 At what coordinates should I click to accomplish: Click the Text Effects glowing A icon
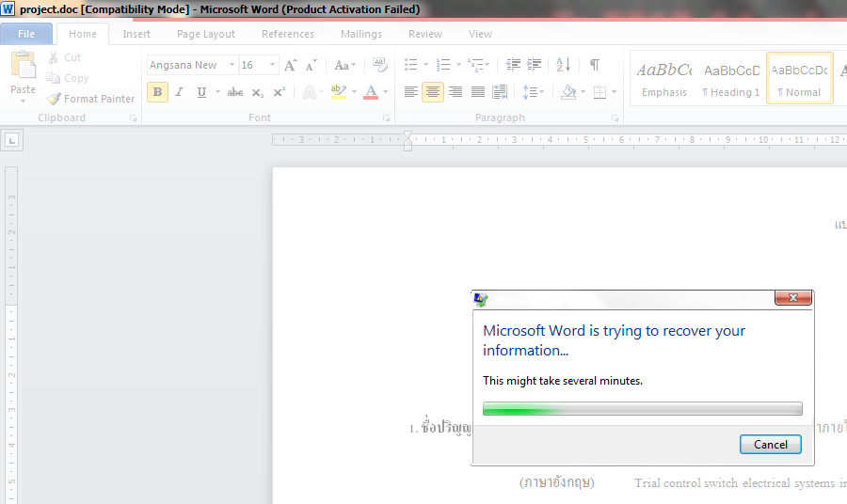pyautogui.click(x=309, y=92)
